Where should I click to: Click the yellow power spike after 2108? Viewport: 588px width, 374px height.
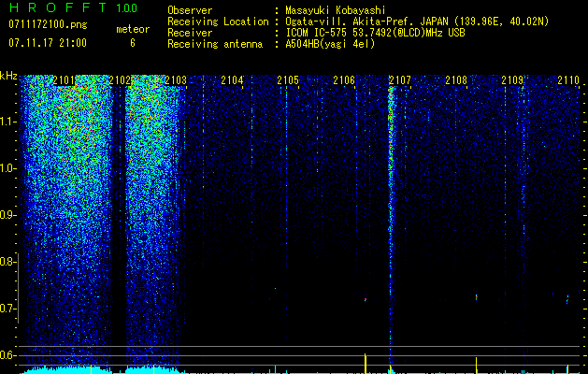coord(476,365)
